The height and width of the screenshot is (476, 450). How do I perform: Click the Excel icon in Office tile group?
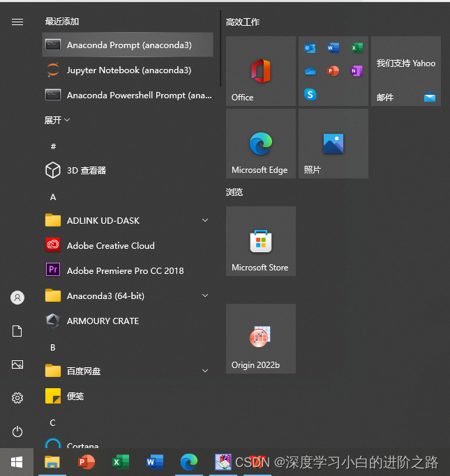[x=357, y=47]
